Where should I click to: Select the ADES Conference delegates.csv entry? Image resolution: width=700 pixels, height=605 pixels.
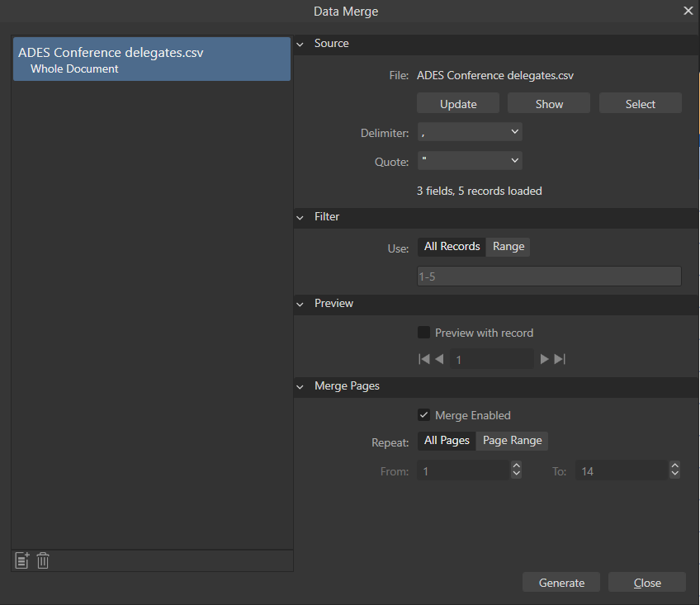pos(151,59)
